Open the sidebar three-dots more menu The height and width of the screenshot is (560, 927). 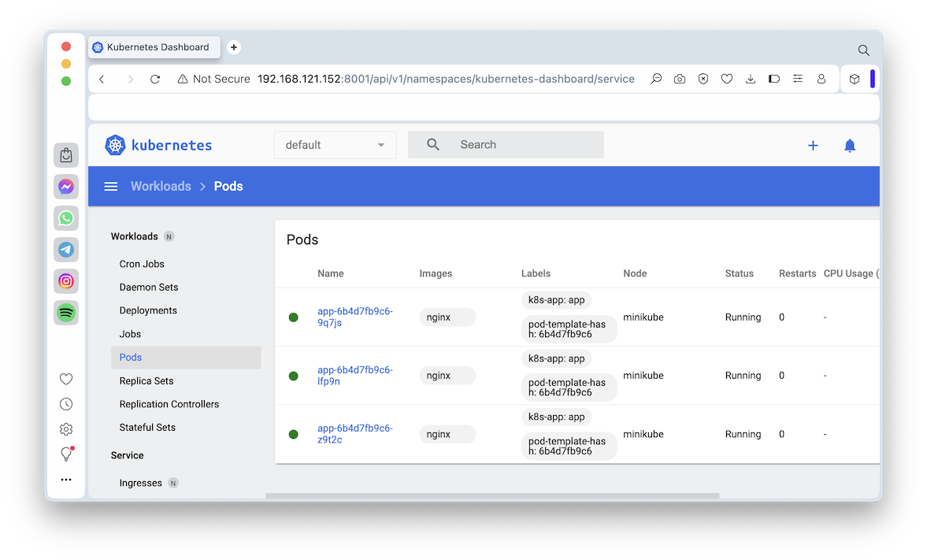[66, 480]
